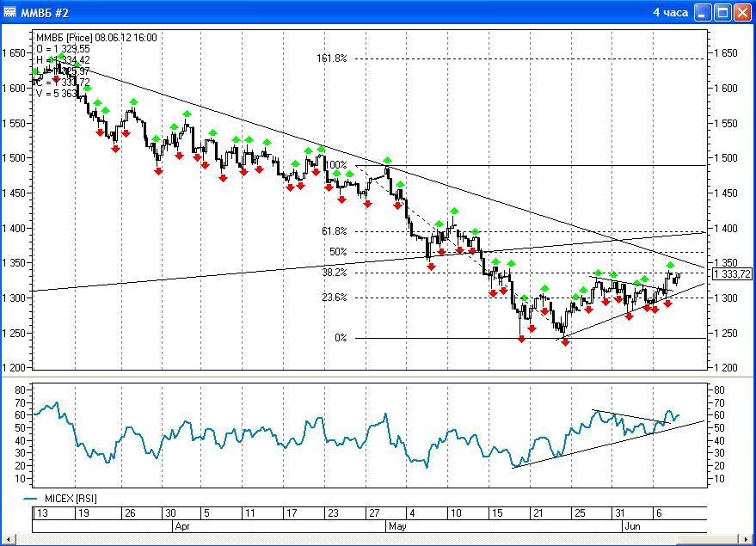Click the 1 650 label on right price axis
756x546 pixels.
[x=726, y=53]
